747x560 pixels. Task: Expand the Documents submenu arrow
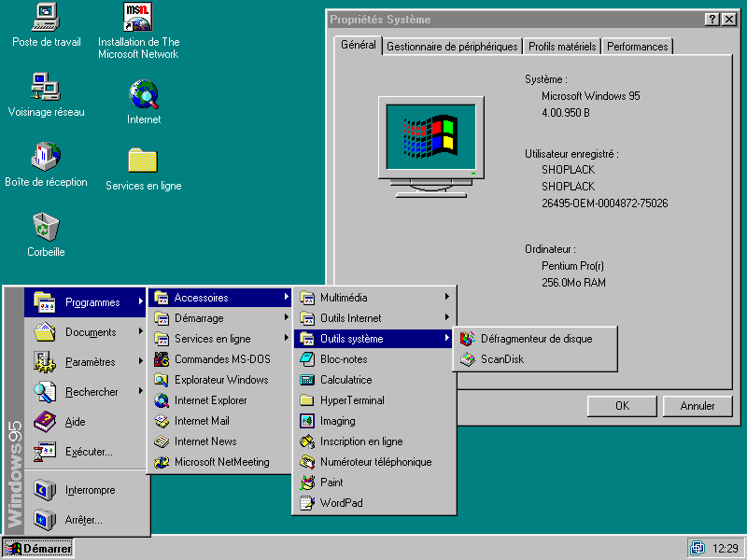[x=141, y=331]
